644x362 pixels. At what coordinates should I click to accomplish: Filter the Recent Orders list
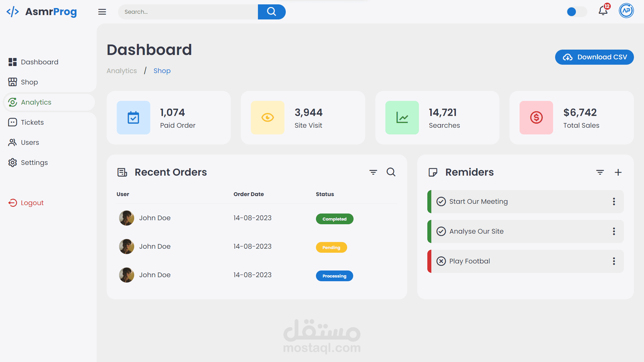coord(373,172)
